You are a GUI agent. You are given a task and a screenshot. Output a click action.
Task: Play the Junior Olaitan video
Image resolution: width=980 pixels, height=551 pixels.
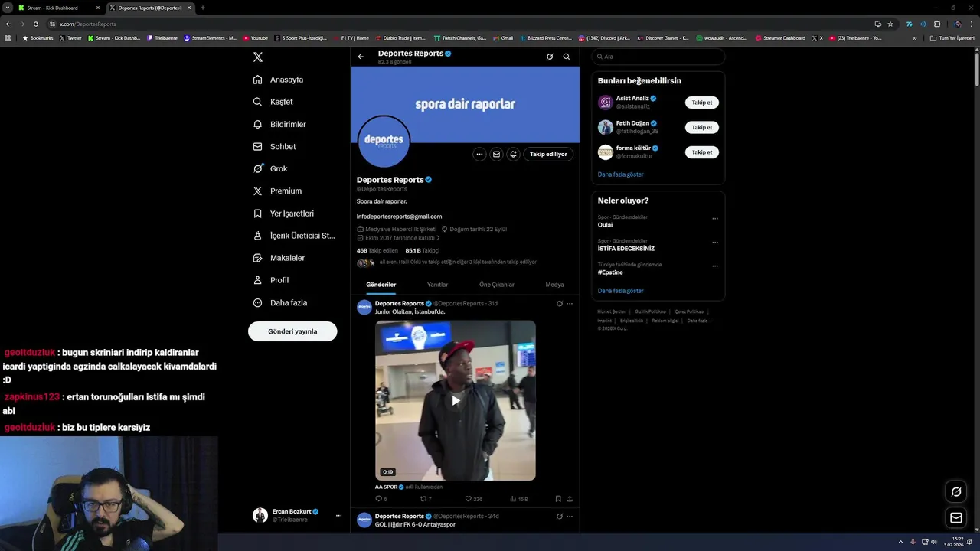click(456, 400)
